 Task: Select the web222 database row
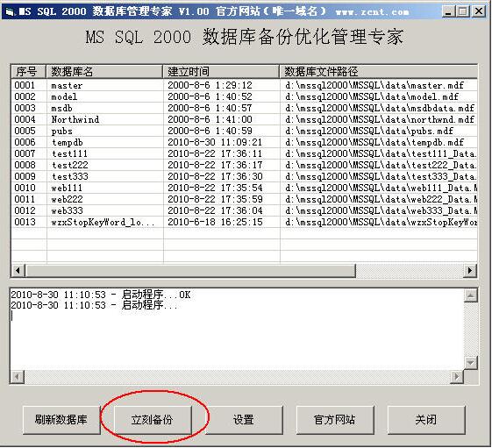pos(244,199)
